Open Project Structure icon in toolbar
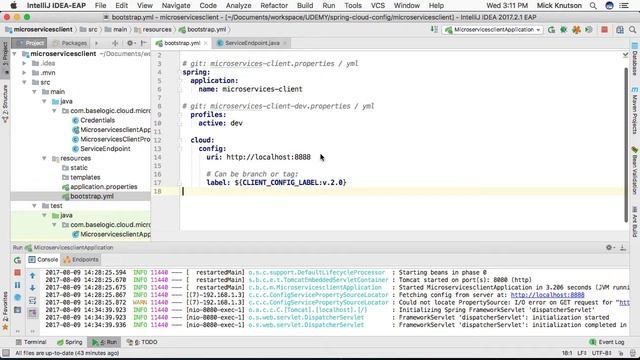Viewport: 640px width, 360px height. 620,30
